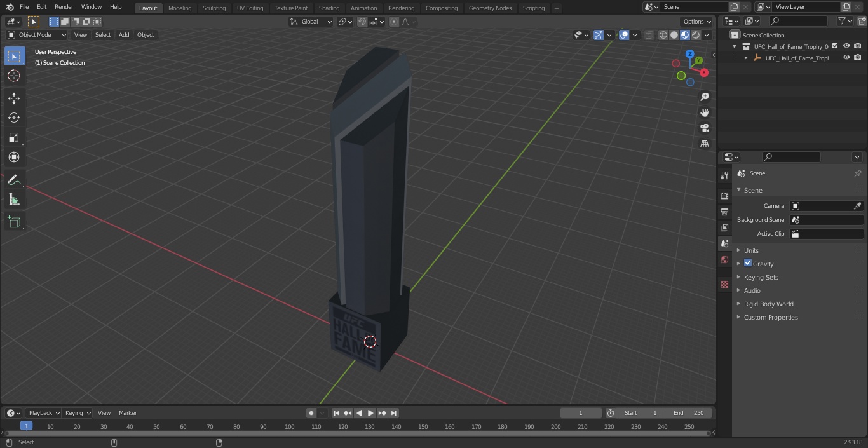This screenshot has width=868, height=448.
Task: Disable UFC_Hall_of_Fame_Trophy_0 collection in renders
Action: 858,46
